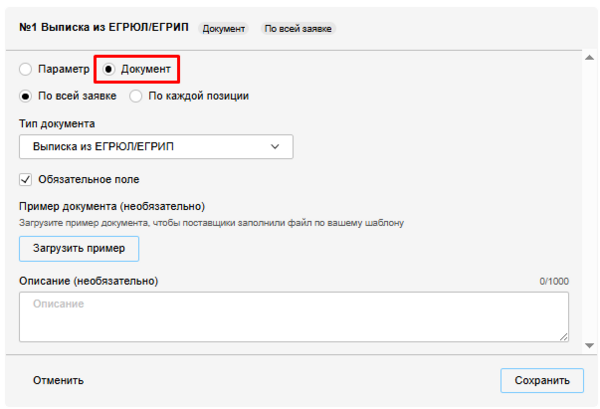Choose the По всей заявке radio option

26,96
